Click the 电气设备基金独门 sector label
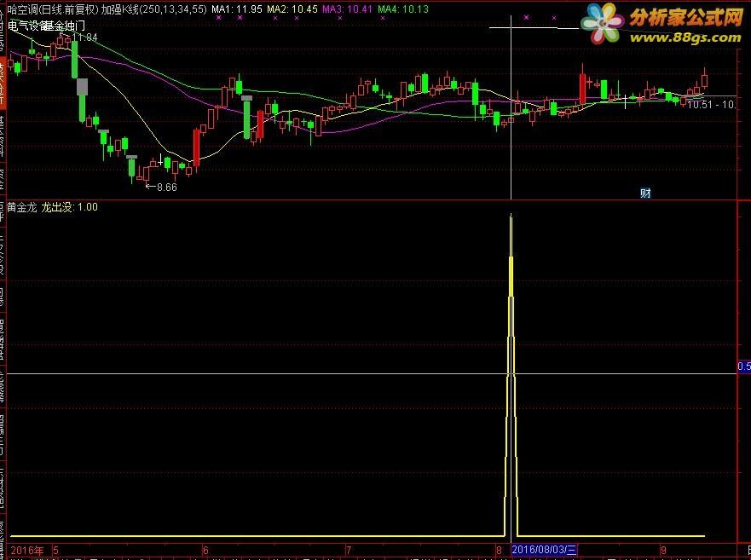This screenshot has width=751, height=560. click(47, 26)
